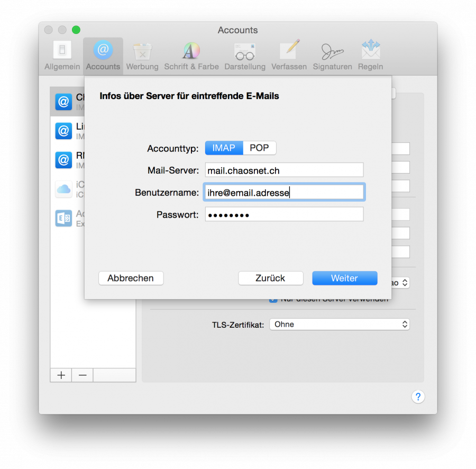Open the TLS-Zertifikat dropdown showing 'Ohne'

340,324
